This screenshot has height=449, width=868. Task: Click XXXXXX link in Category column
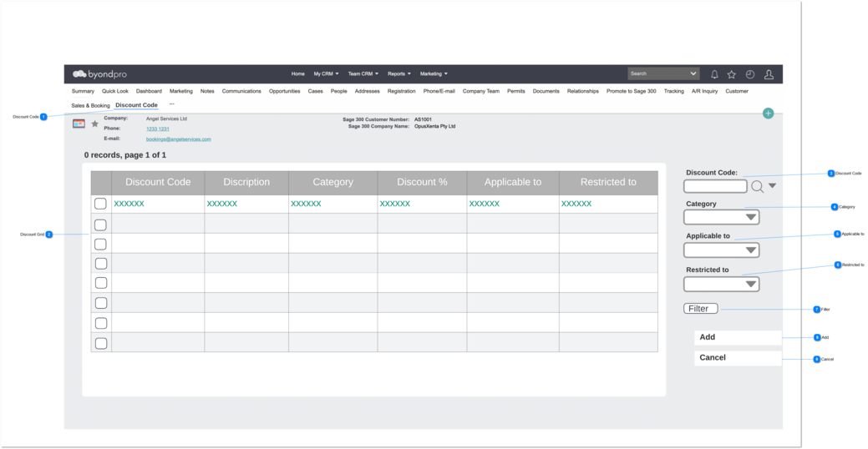306,204
